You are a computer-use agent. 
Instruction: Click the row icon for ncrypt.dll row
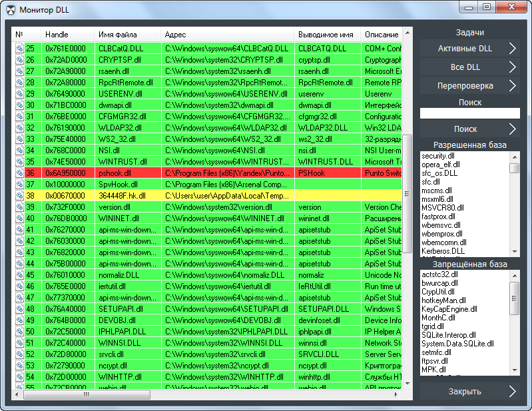[19, 366]
